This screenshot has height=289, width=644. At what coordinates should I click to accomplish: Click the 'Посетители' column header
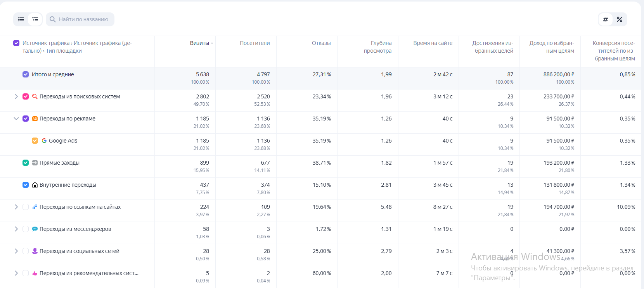[x=254, y=43]
